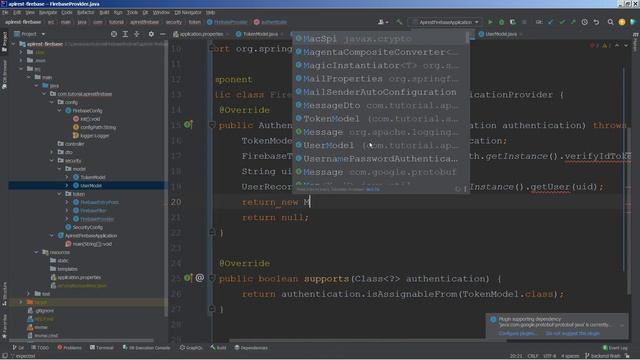Toggle Problems tool window at bottom
The height and width of the screenshot is (360, 640).
[69, 348]
